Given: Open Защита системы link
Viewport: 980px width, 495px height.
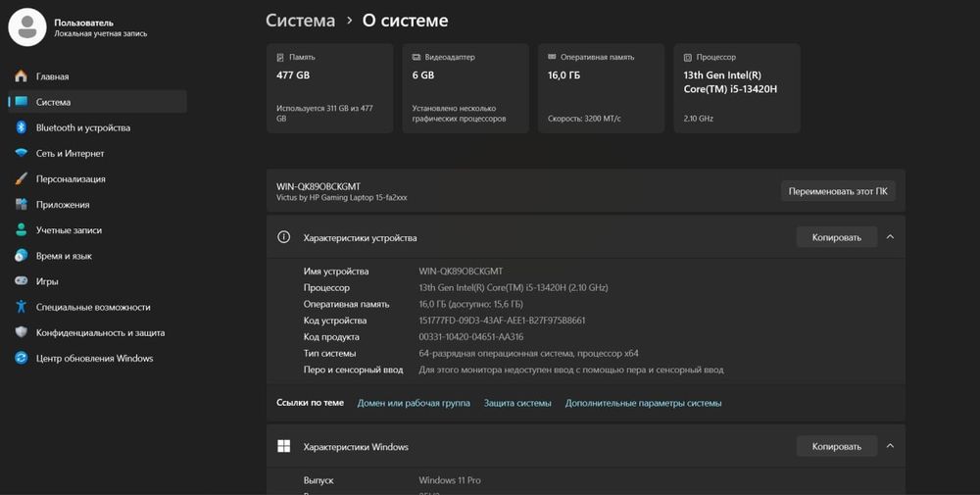Looking at the screenshot, I should point(517,403).
